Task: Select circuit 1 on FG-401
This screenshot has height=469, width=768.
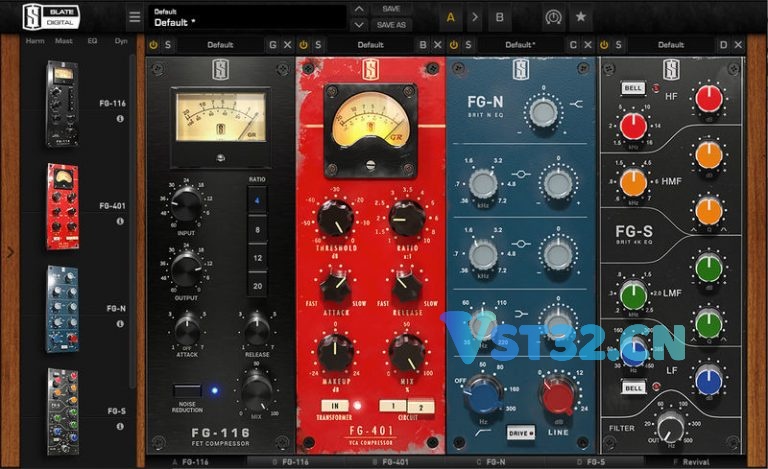Action: [x=393, y=406]
